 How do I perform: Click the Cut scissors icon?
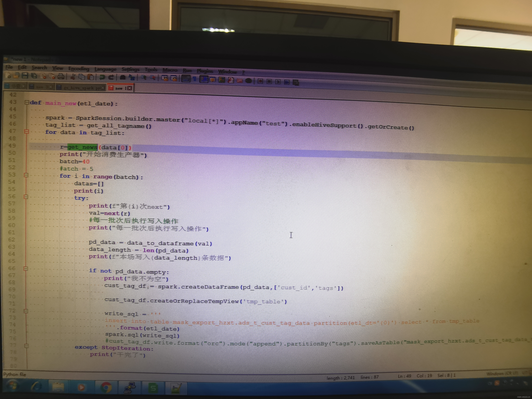73,77
